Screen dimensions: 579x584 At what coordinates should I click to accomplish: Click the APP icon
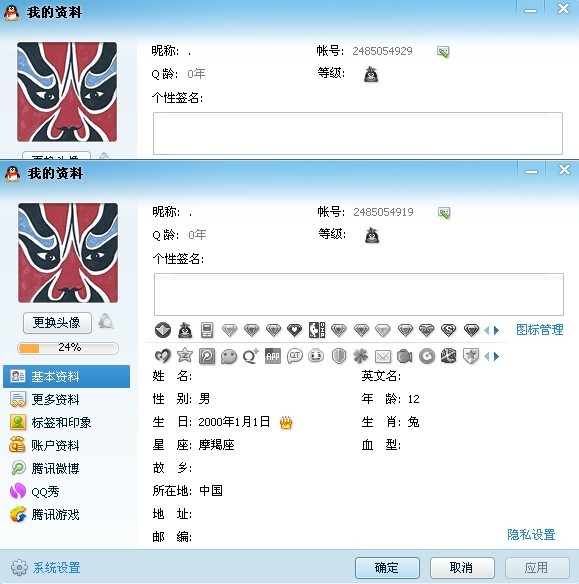273,356
